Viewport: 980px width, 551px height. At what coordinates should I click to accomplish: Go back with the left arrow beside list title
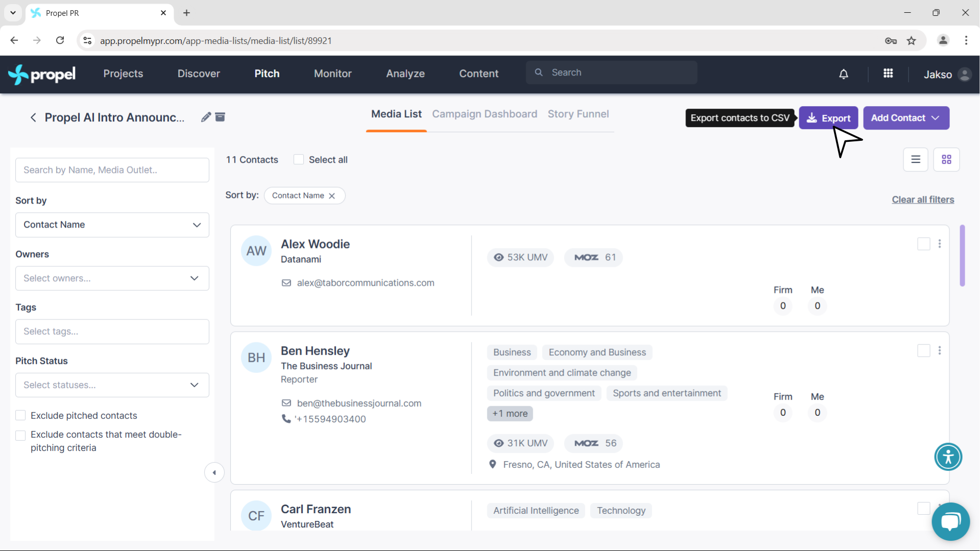click(33, 118)
